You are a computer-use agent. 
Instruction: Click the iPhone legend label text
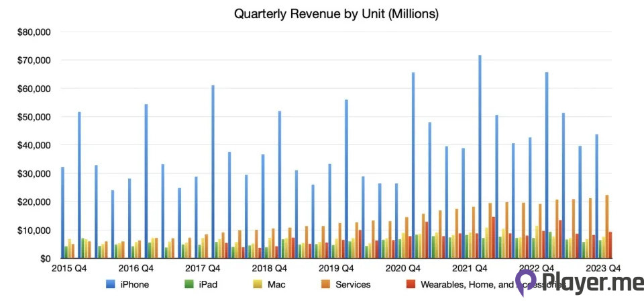(x=136, y=284)
